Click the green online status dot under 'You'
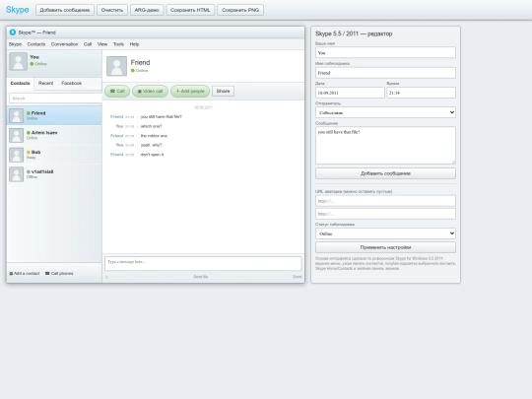The image size is (532, 399). (32, 64)
